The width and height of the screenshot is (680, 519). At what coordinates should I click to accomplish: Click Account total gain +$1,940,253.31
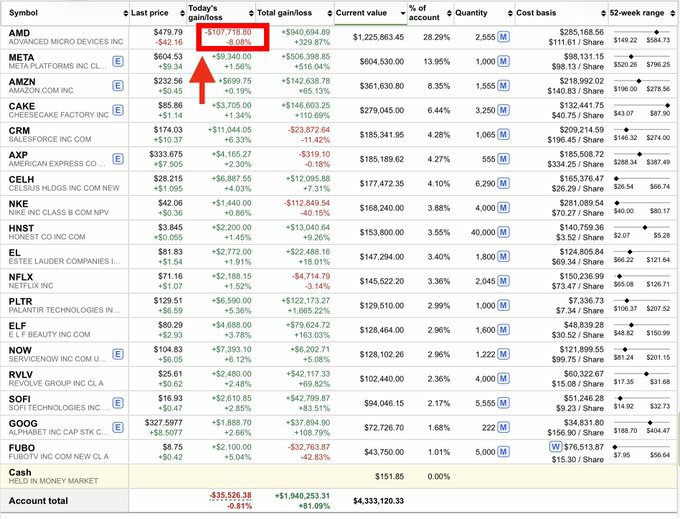pyautogui.click(x=302, y=496)
